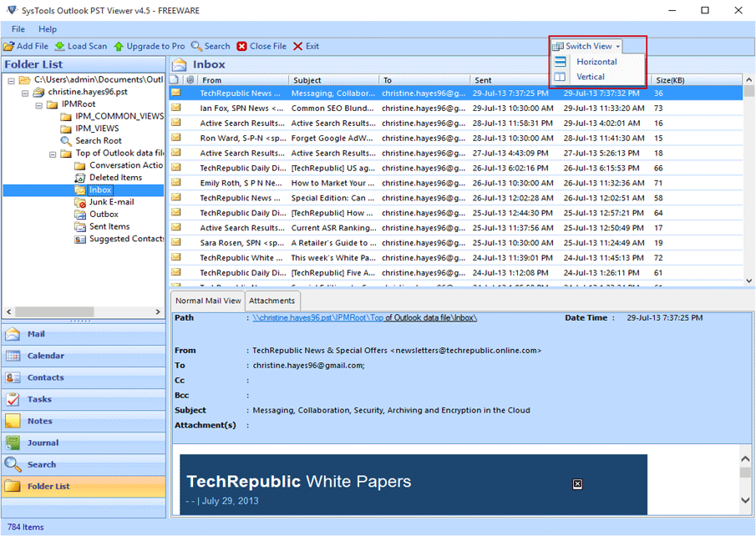
Task: Open the File menu
Action: (x=18, y=29)
